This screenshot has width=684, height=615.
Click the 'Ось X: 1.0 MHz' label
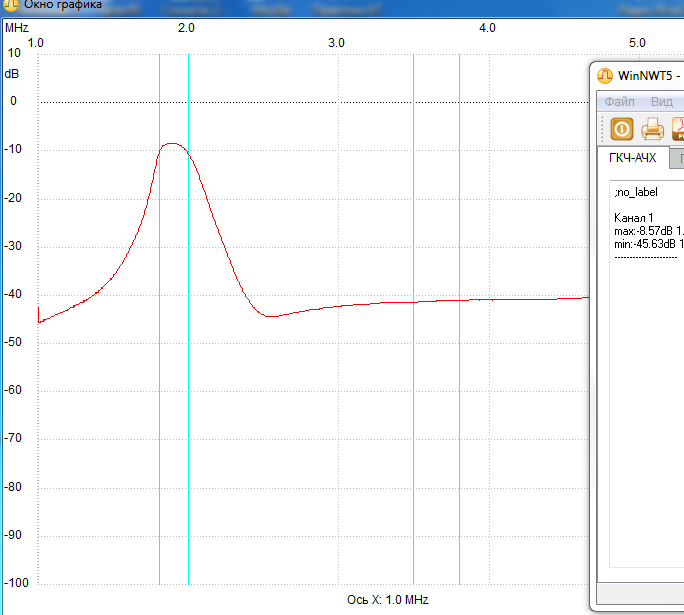pos(387,600)
